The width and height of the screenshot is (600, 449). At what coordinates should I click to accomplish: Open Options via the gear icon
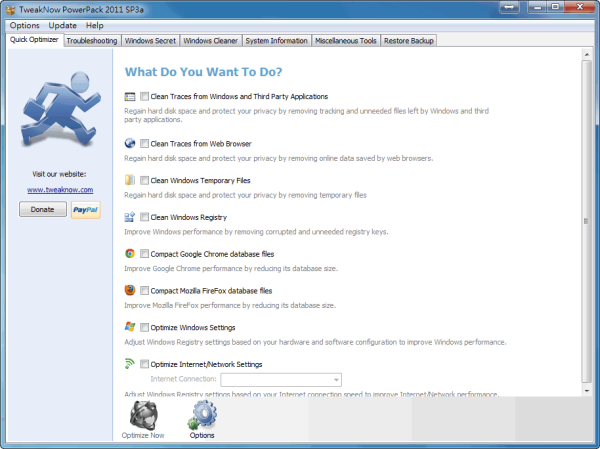pyautogui.click(x=202, y=415)
